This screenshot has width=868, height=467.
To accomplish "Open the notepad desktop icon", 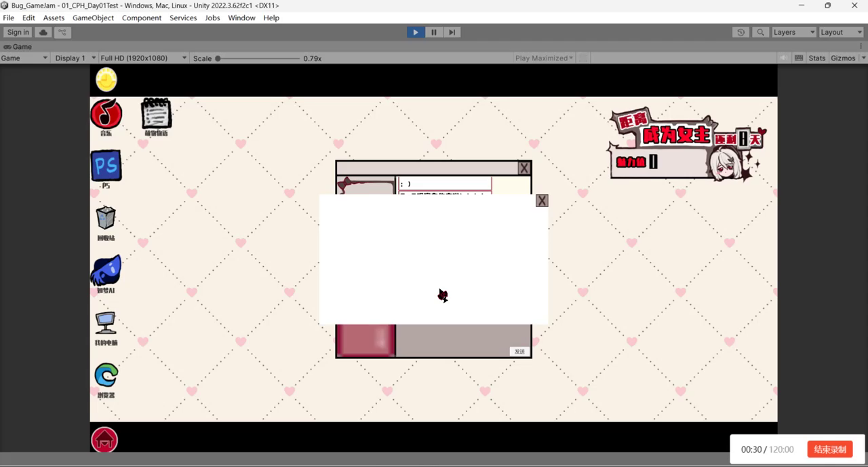I will pos(156,113).
